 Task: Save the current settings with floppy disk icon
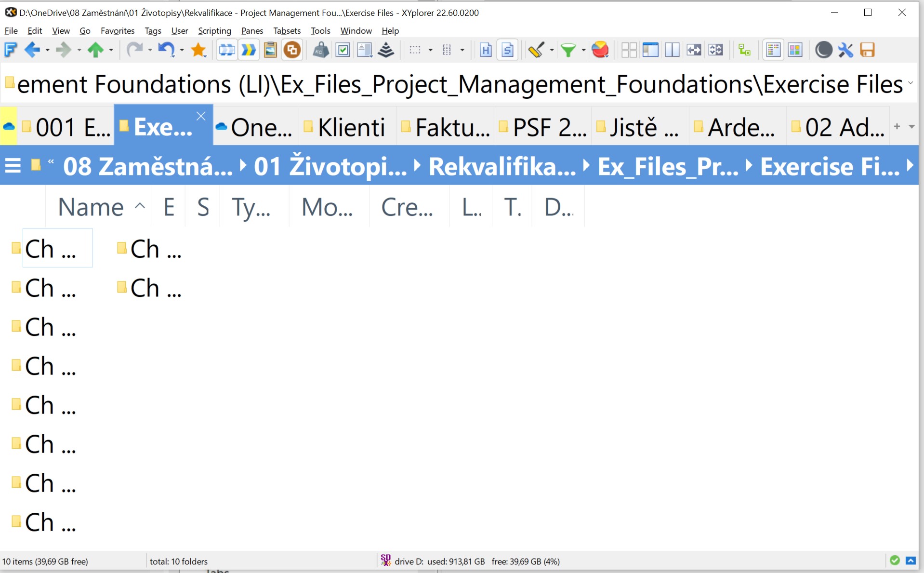coord(867,50)
